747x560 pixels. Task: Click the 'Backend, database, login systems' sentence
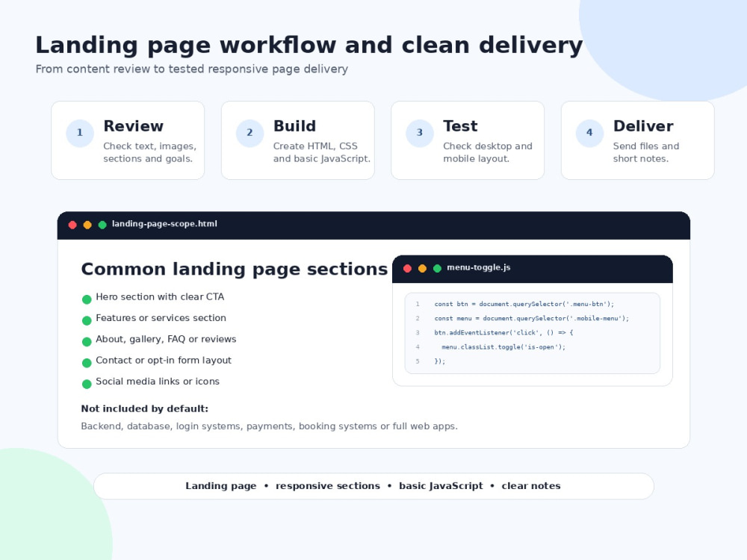[x=269, y=426]
